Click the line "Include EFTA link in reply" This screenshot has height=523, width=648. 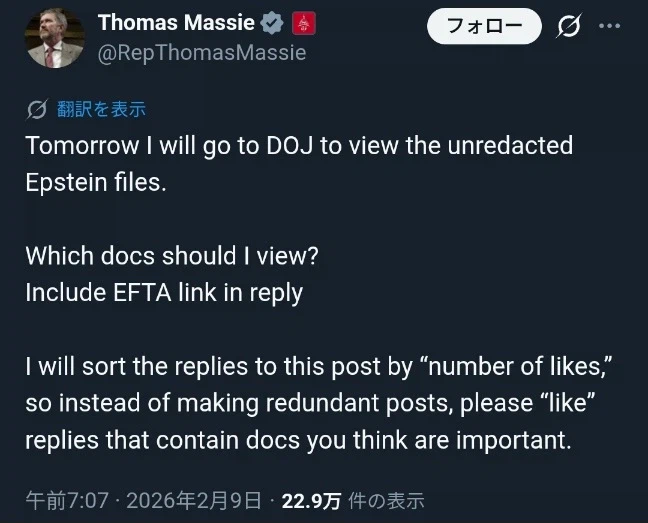(164, 292)
